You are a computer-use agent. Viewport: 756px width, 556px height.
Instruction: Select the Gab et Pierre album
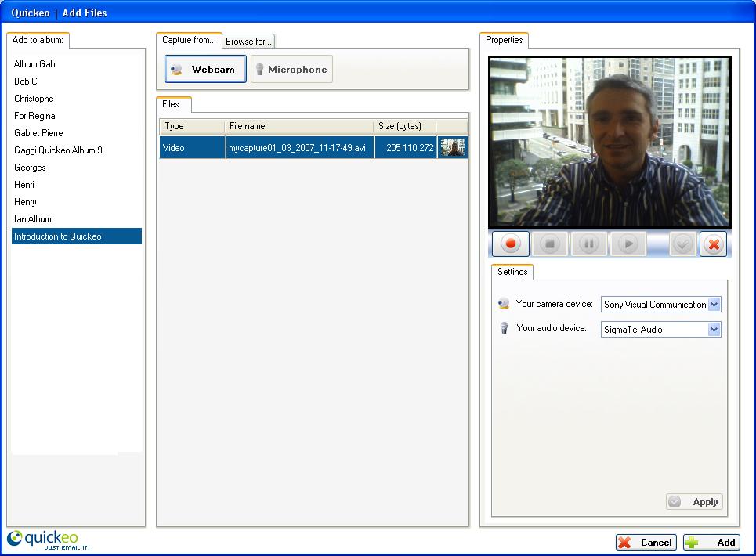coord(77,133)
